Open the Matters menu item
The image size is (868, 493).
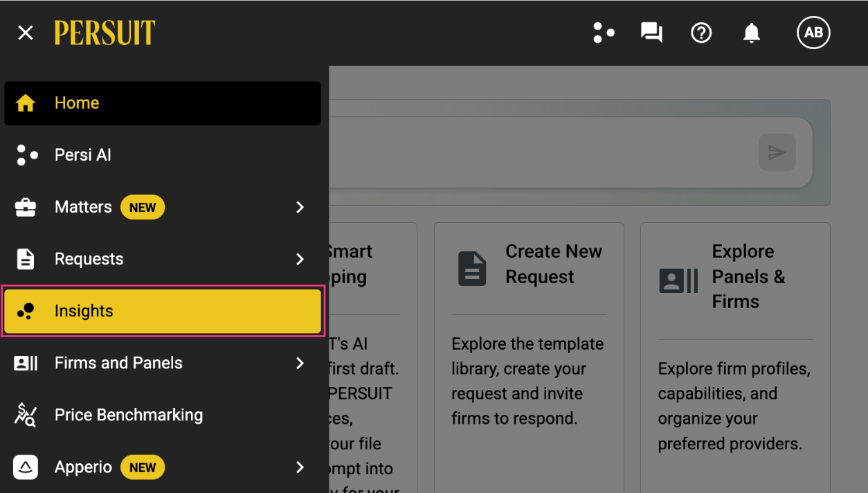(x=163, y=207)
